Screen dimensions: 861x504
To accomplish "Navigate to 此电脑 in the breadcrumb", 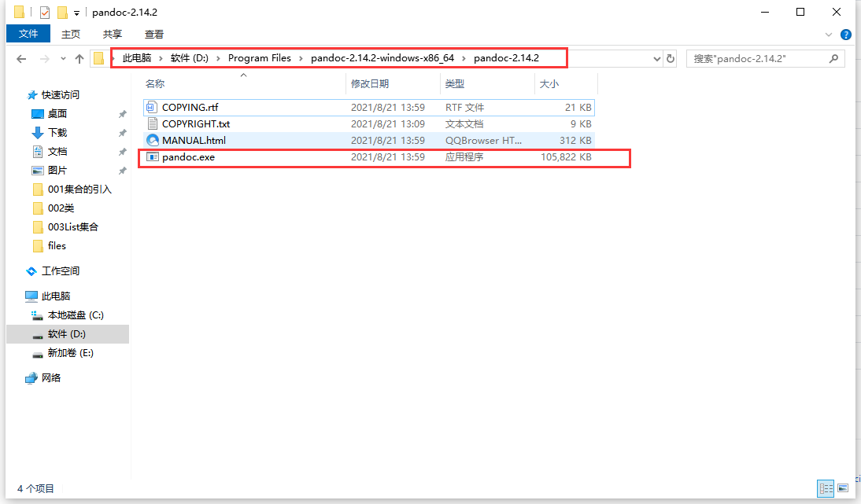I will (137, 58).
